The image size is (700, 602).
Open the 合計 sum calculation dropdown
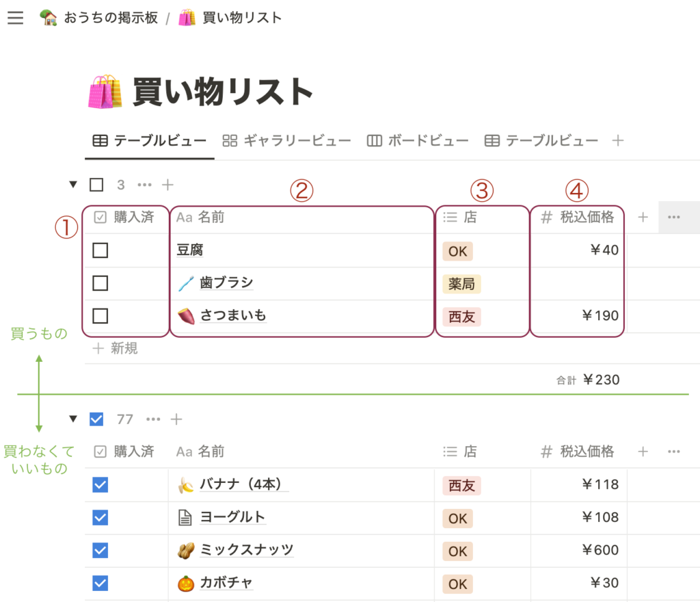pyautogui.click(x=588, y=380)
